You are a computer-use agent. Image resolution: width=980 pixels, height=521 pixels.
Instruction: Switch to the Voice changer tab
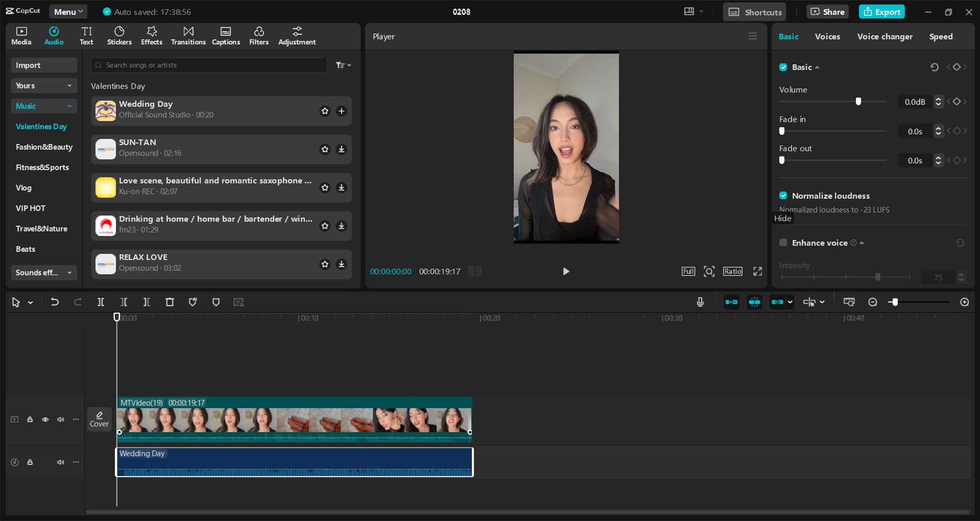tap(885, 36)
